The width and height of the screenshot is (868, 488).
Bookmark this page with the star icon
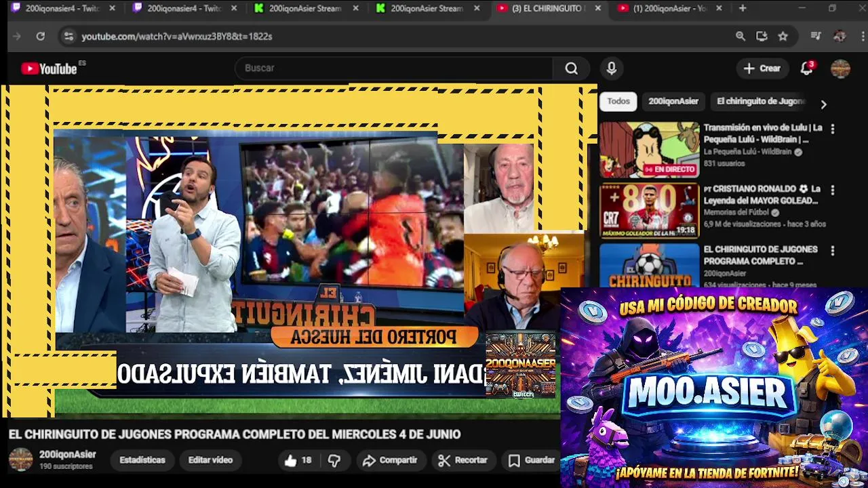pyautogui.click(x=783, y=36)
